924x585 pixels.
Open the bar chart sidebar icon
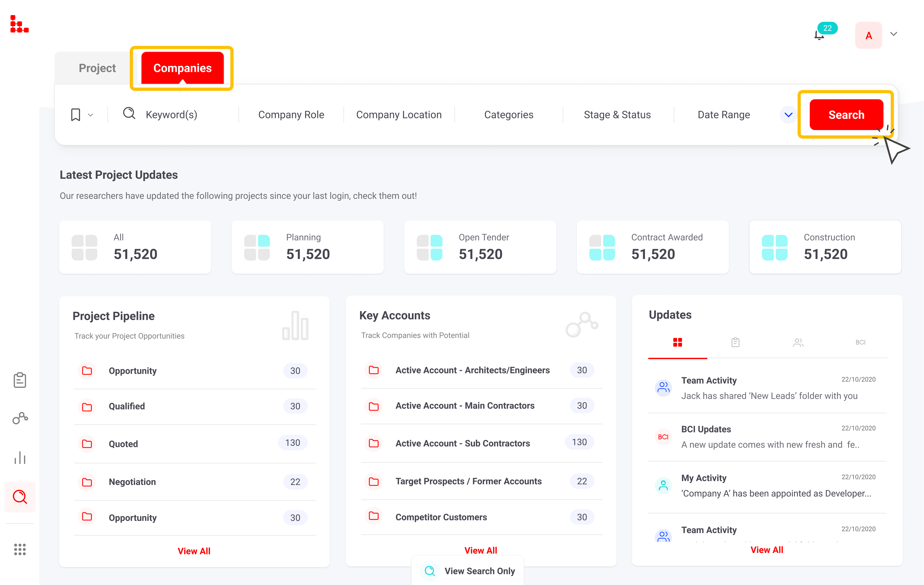click(20, 457)
